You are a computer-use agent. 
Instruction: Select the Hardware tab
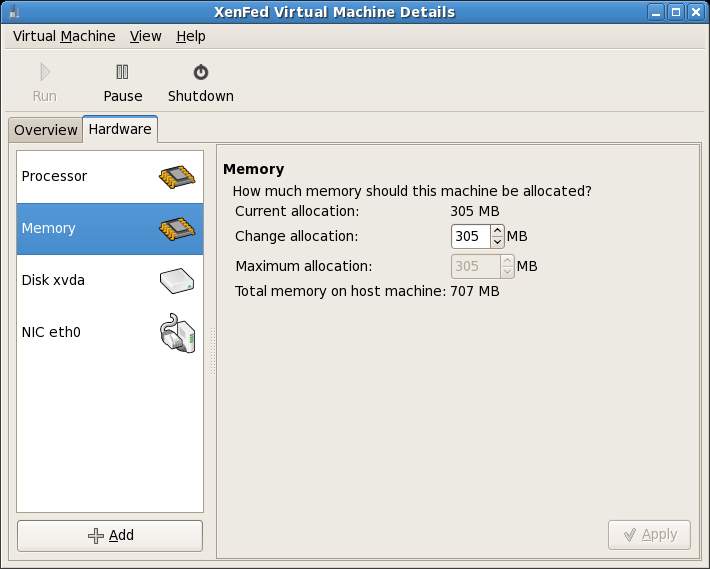coord(119,129)
